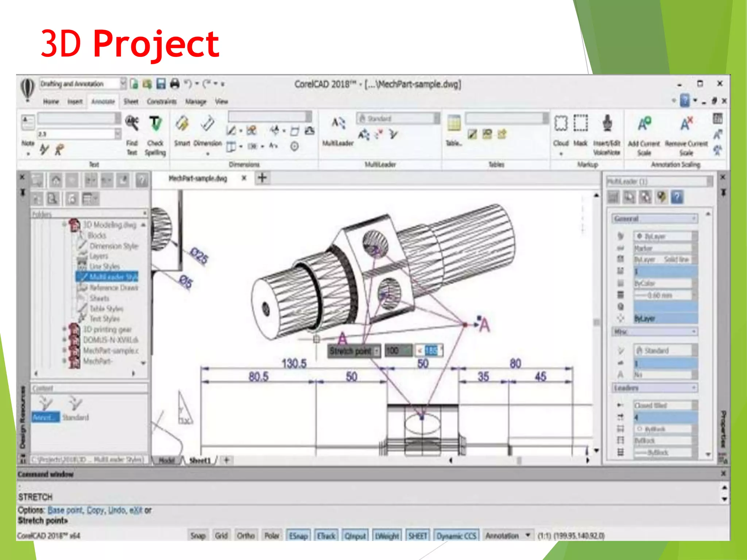Viewport: 747px width, 560px height.
Task: Select the Dimension tool icon
Action: click(x=207, y=123)
